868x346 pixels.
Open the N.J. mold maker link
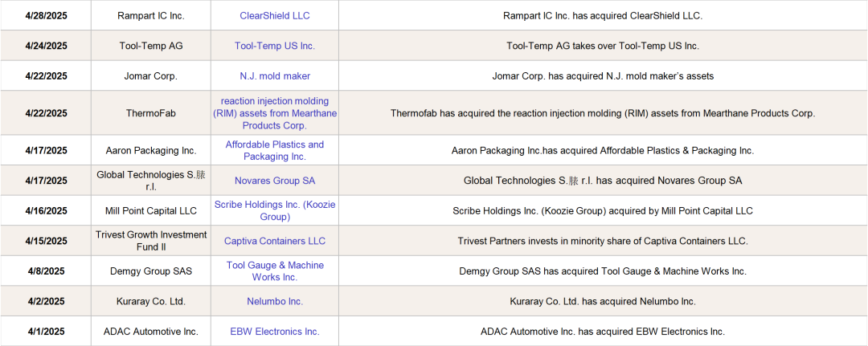pos(274,76)
